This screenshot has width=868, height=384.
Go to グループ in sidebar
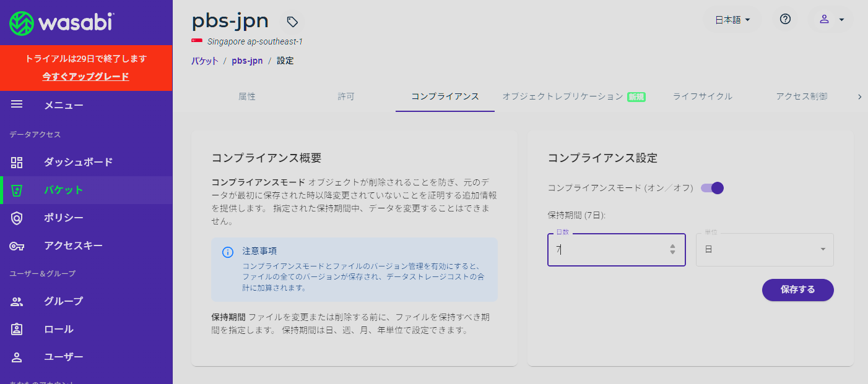click(63, 301)
